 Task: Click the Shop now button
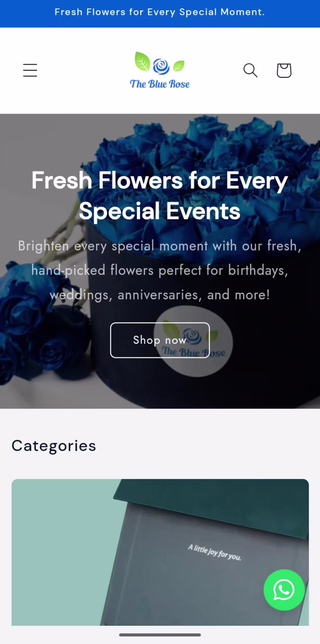click(159, 341)
